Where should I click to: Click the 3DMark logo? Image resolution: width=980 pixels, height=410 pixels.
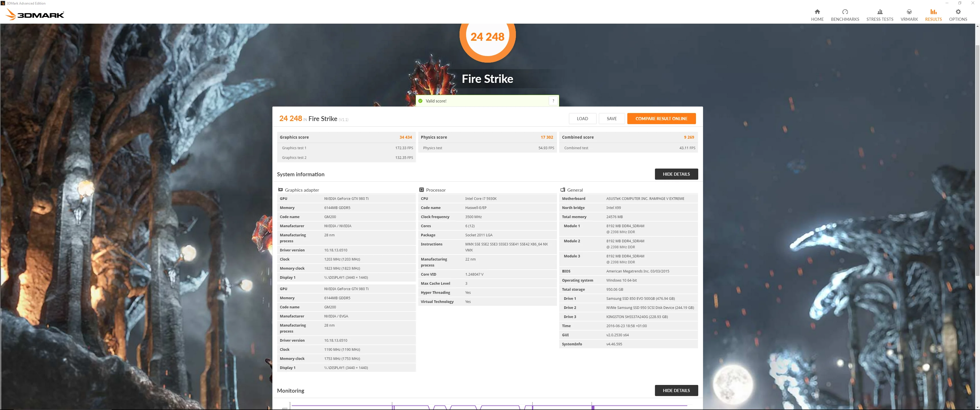pyautogui.click(x=35, y=15)
